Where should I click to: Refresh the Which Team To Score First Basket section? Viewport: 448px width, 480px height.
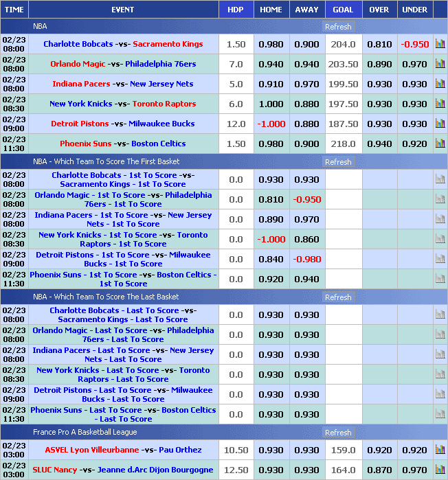tap(338, 162)
